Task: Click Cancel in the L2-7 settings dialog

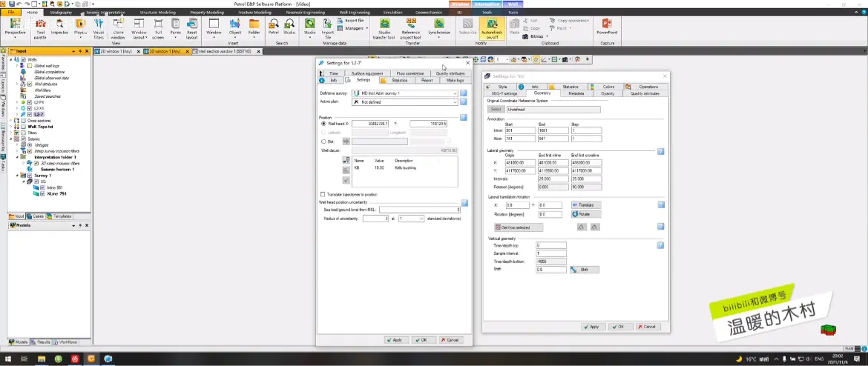Action: (x=450, y=340)
